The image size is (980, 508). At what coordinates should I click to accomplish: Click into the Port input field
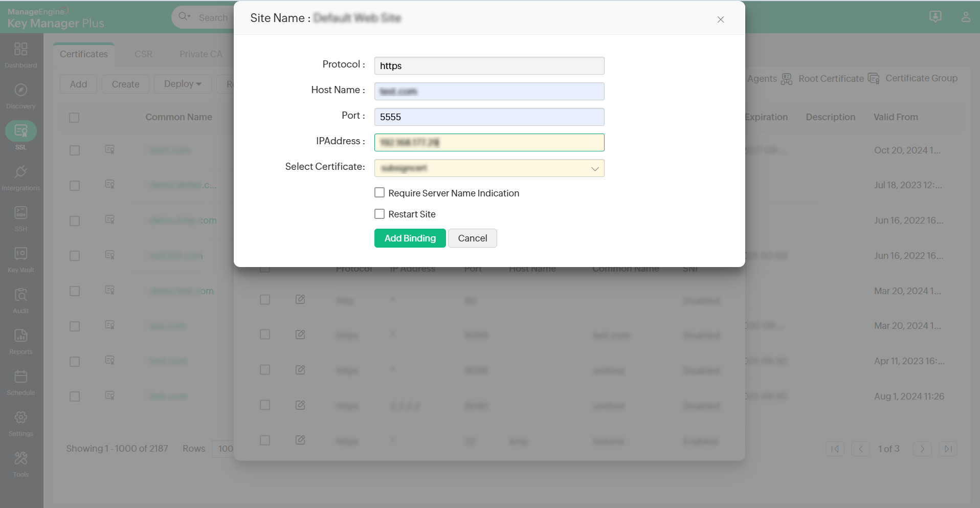click(x=489, y=117)
